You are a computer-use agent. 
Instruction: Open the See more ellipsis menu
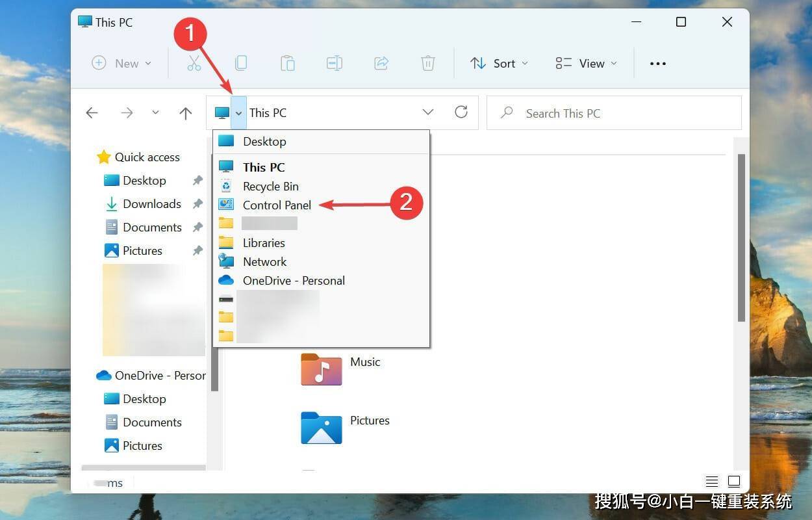pos(658,64)
